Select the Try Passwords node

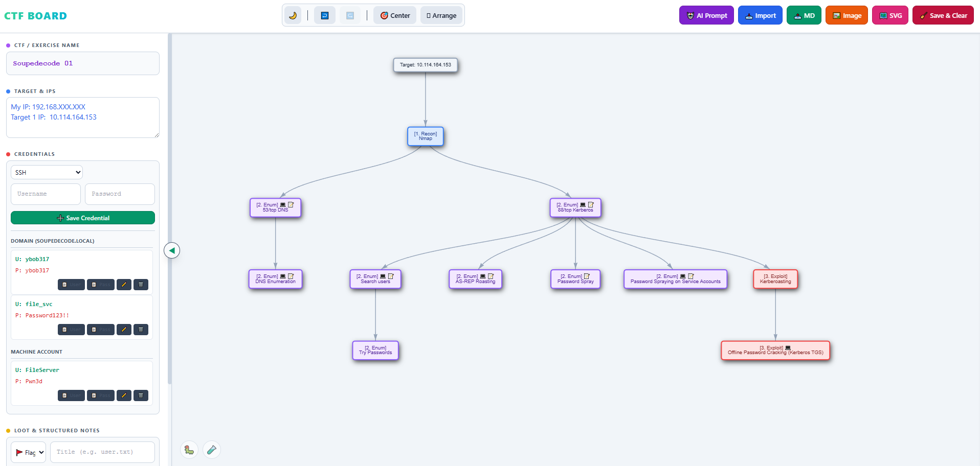375,351
